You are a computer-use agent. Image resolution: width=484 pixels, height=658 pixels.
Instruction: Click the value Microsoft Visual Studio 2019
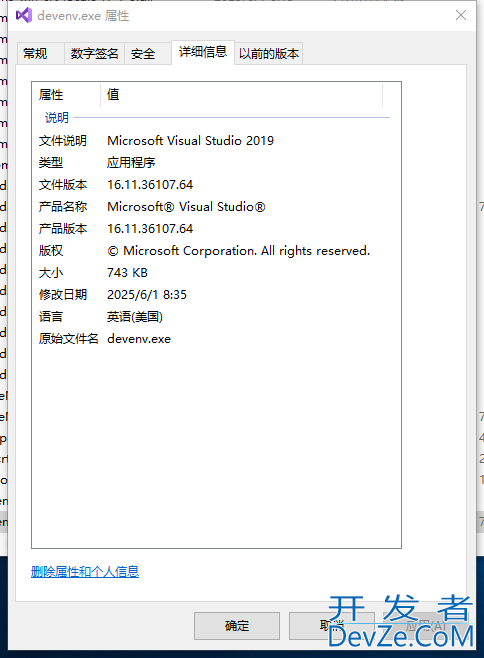click(191, 141)
